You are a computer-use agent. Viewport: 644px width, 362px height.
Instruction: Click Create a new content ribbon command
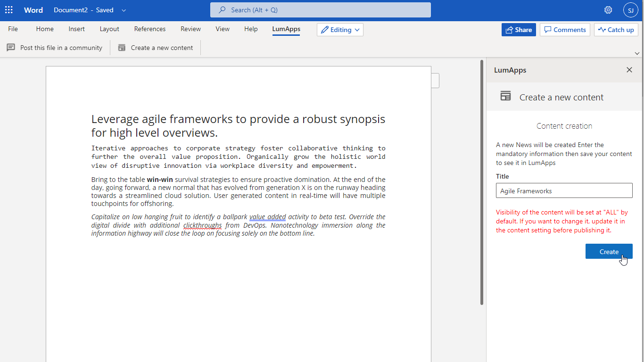(156, 48)
